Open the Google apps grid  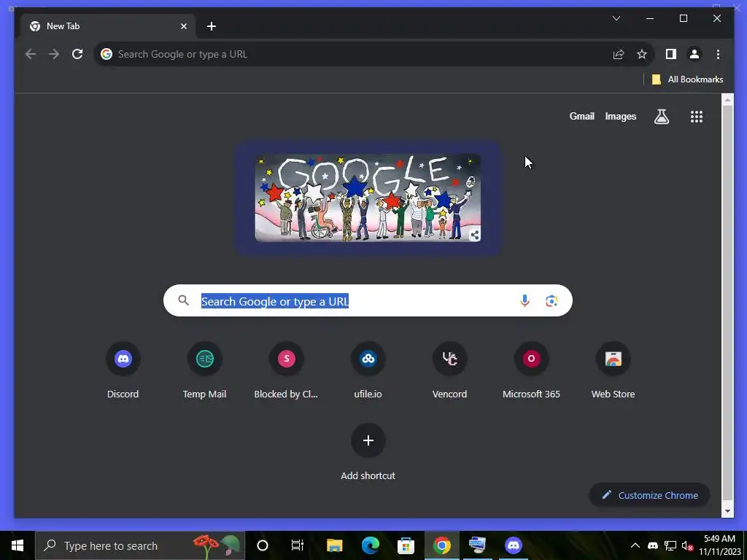click(697, 117)
